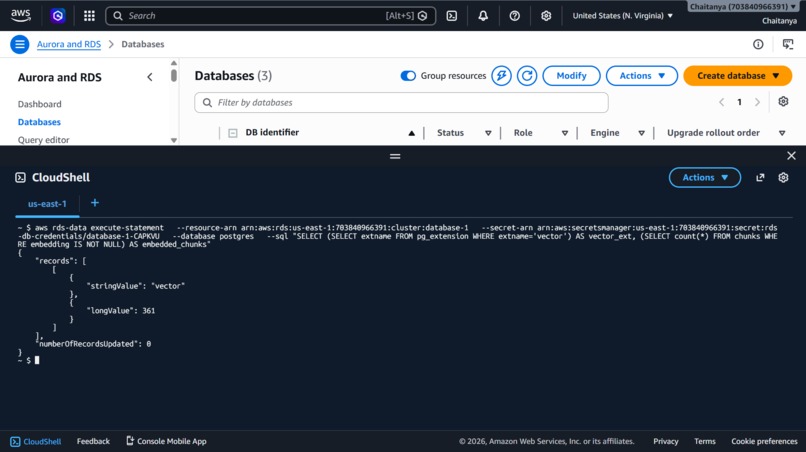Launch CloudShell from the top navigation icon
Screen dimensions: 806x452
tap(452, 16)
